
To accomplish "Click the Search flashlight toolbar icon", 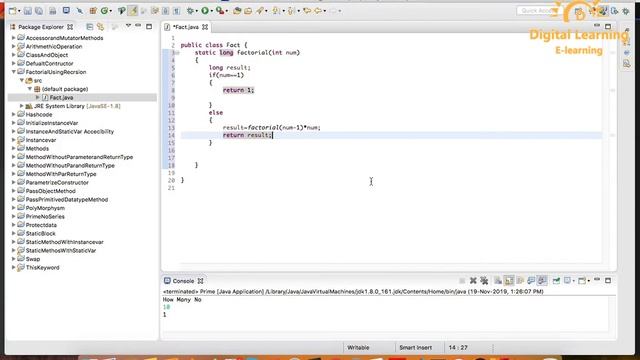I will click(x=260, y=11).
